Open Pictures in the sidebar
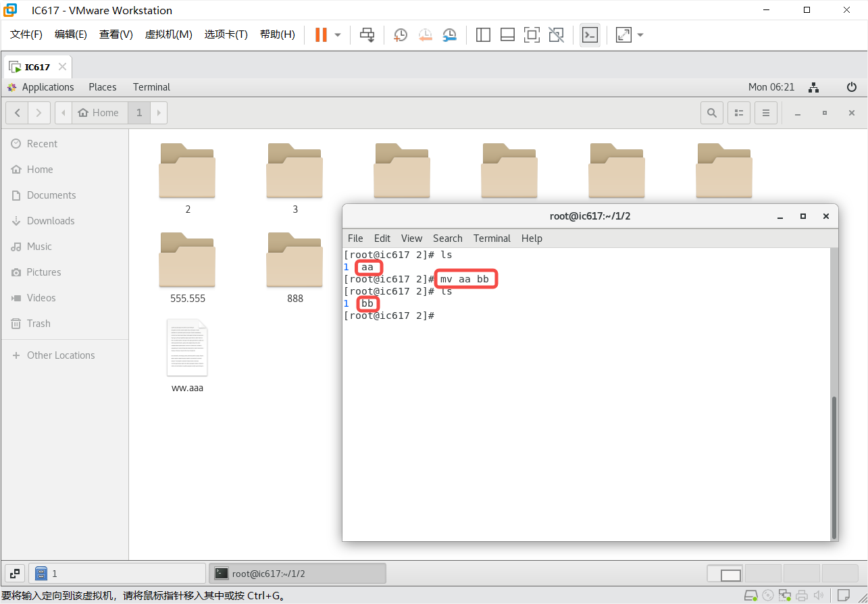Screen dimensions: 868x604 (64, 272)
